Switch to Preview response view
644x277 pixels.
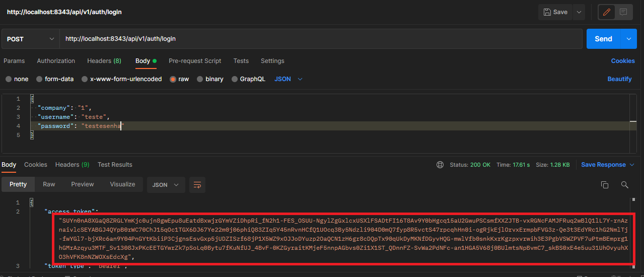83,184
